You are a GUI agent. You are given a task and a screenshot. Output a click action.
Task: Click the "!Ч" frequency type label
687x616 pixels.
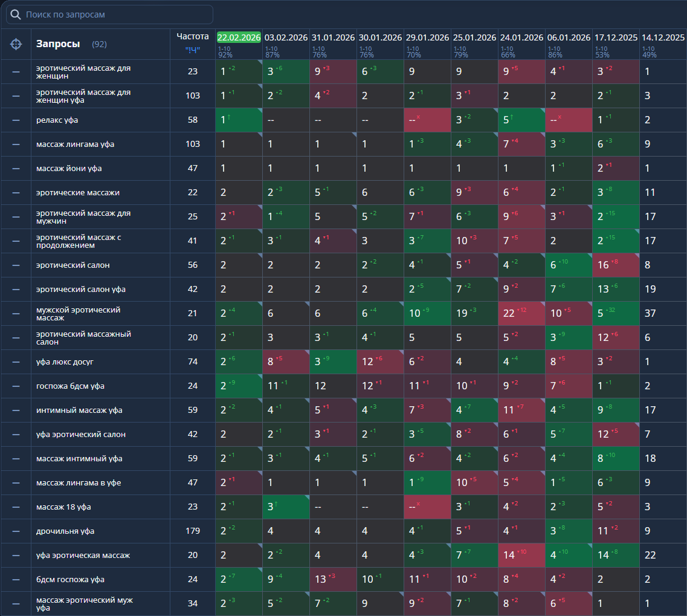193,50
